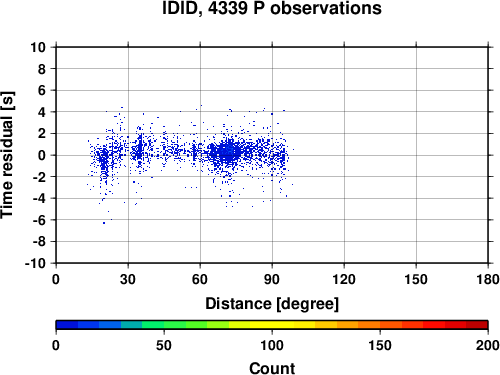Viewport: 500px width, 375px height.
Task: Click the y-axis tick label 0
Action: 42,155
